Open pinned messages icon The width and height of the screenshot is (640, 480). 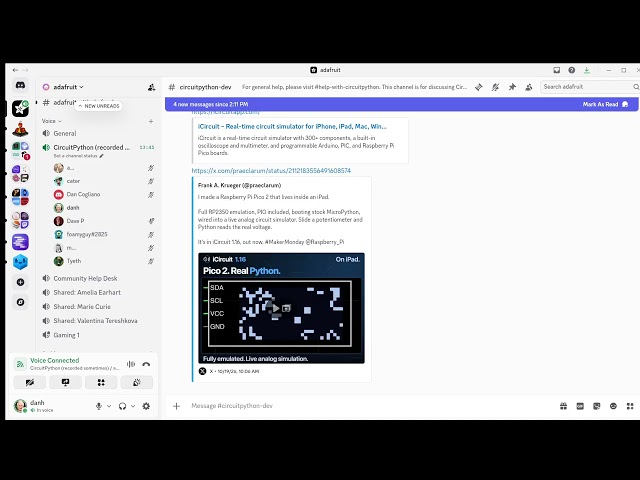click(x=512, y=87)
